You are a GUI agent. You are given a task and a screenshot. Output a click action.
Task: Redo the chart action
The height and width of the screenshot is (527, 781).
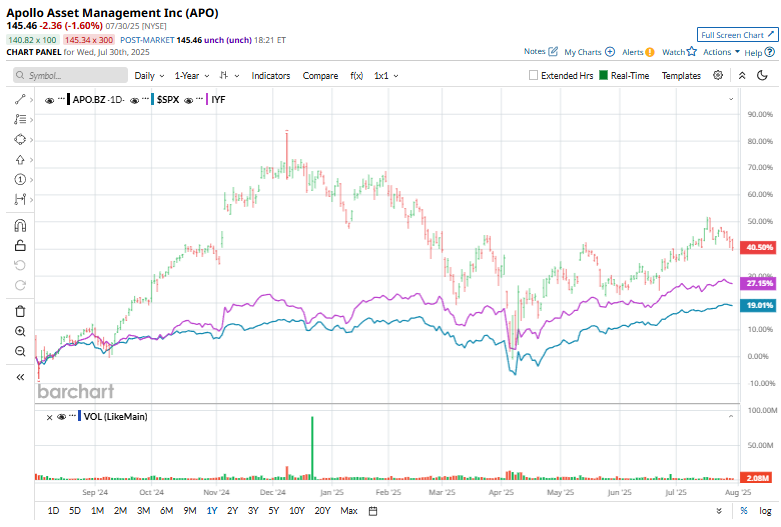click(20, 285)
